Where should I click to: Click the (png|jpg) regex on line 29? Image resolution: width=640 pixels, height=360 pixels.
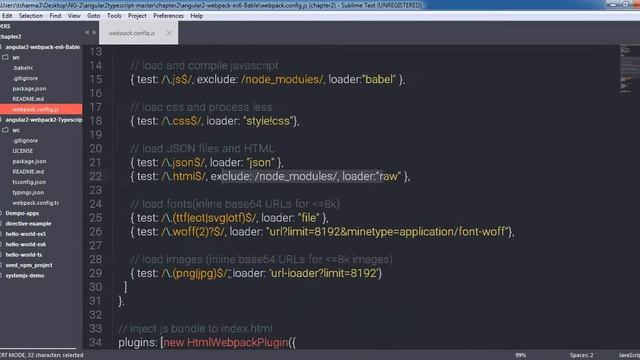[195, 273]
